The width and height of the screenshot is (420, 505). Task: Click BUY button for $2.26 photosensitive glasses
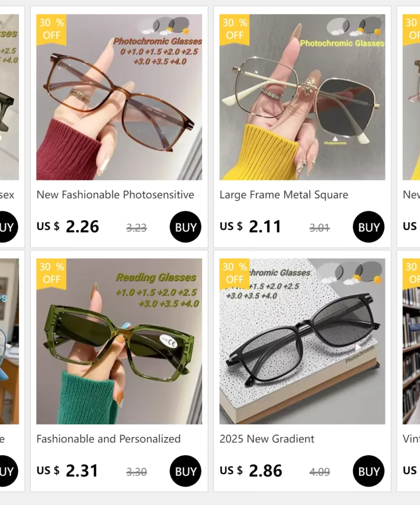(186, 227)
